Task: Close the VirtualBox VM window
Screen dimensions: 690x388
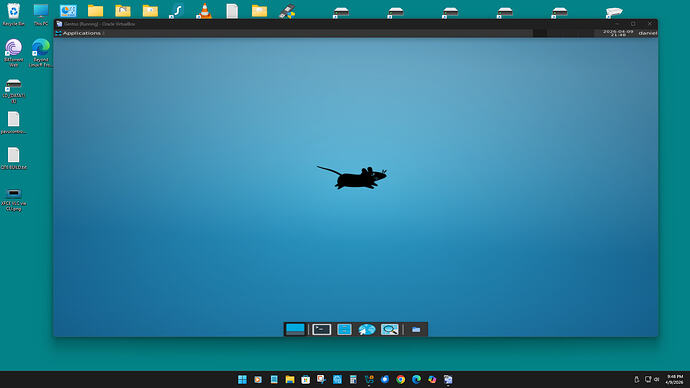Action: [x=650, y=24]
